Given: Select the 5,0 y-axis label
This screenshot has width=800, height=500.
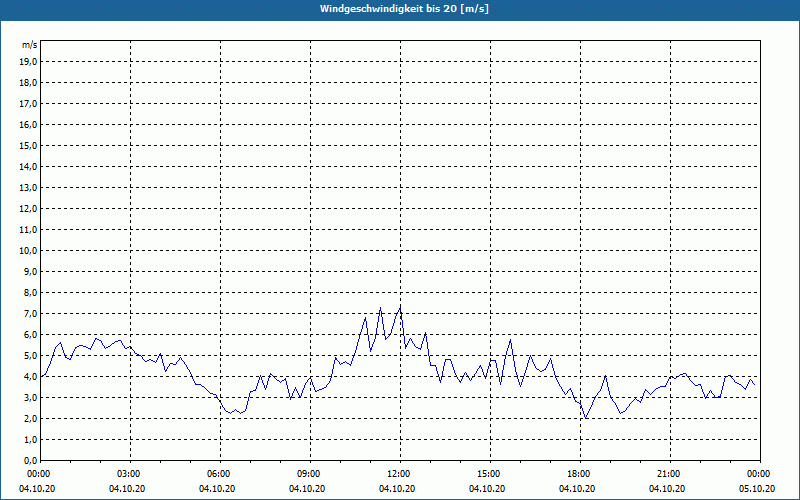Looking at the screenshot, I should [30, 355].
